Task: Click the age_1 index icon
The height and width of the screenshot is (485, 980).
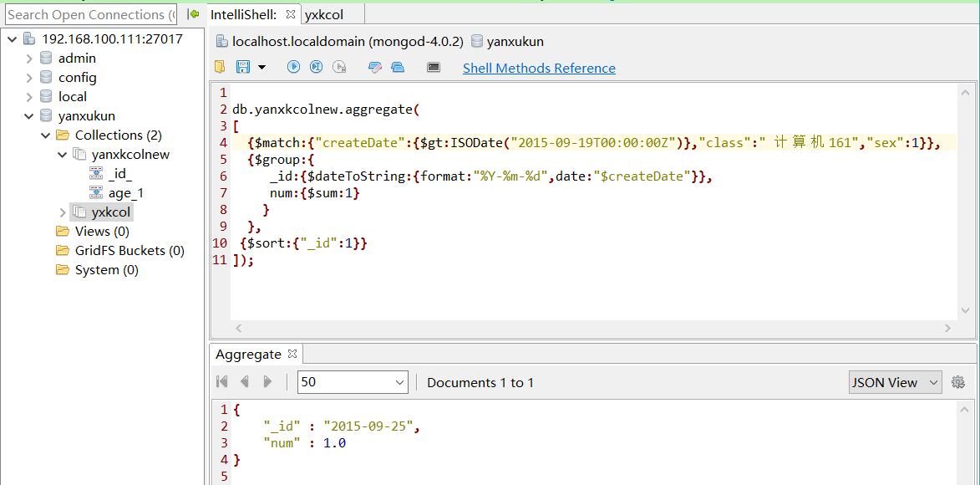Action: (x=96, y=193)
